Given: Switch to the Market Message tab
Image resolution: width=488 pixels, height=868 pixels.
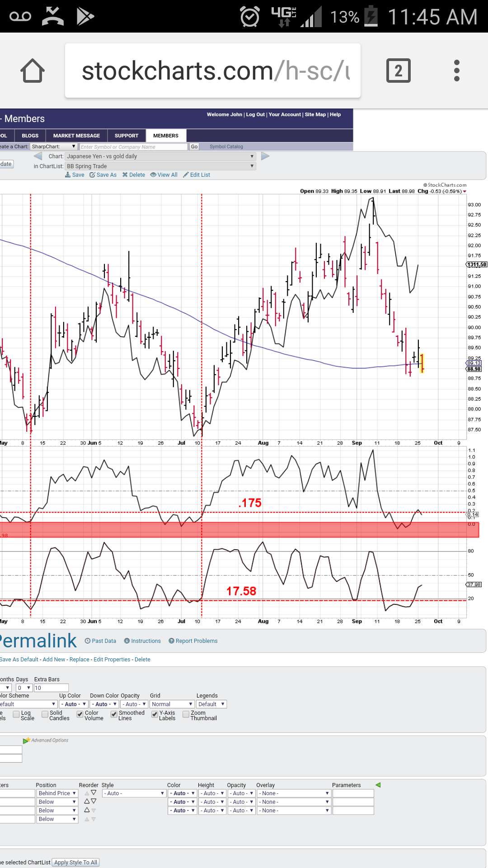Looking at the screenshot, I should 76,136.
